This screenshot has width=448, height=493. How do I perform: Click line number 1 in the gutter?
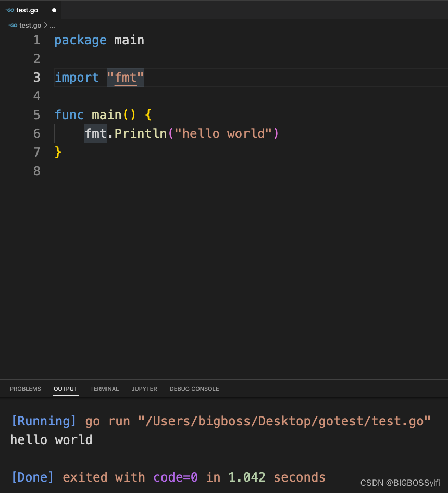coord(36,40)
